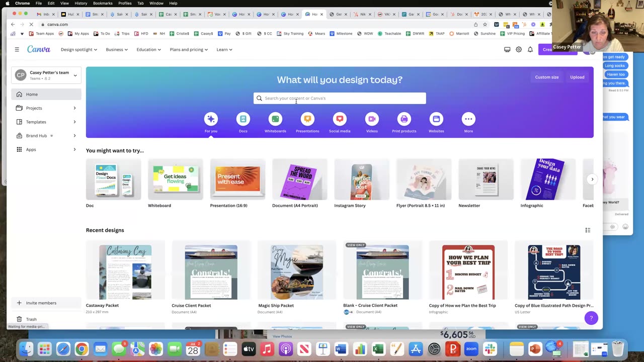Expand Templates in sidebar

point(74,122)
